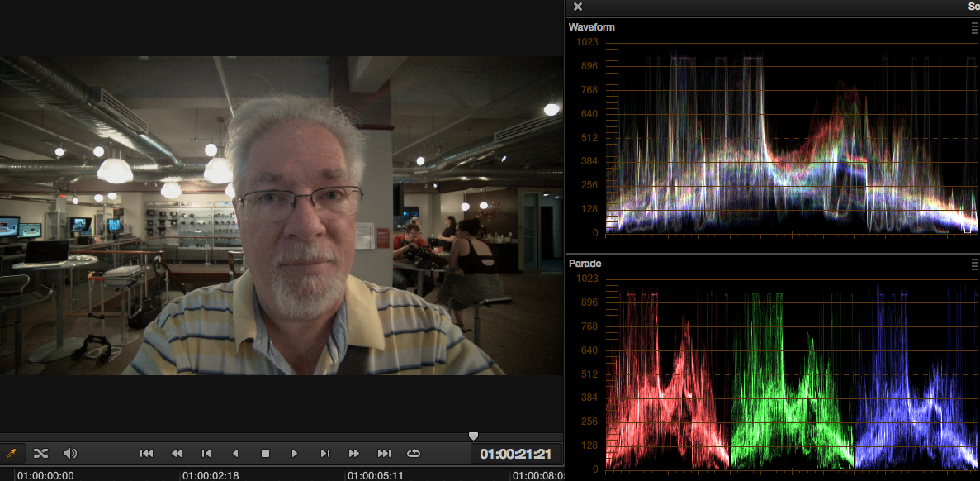Stop playback

click(x=265, y=454)
